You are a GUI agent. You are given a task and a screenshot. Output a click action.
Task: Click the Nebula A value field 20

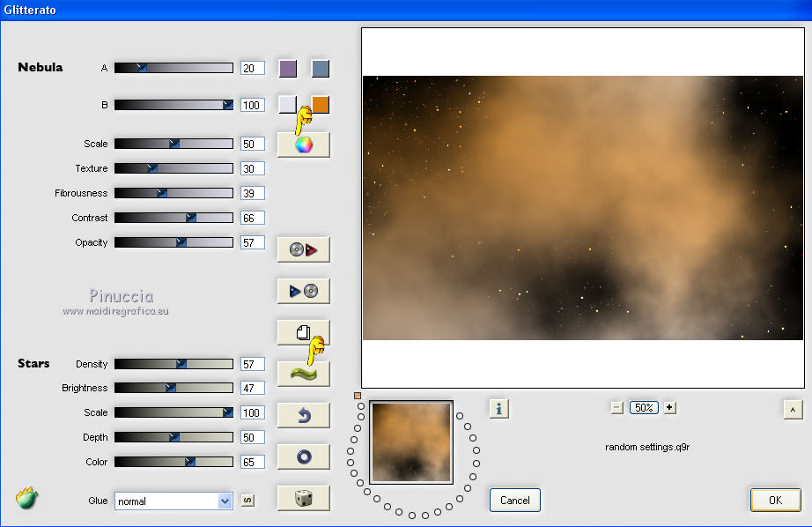253,68
